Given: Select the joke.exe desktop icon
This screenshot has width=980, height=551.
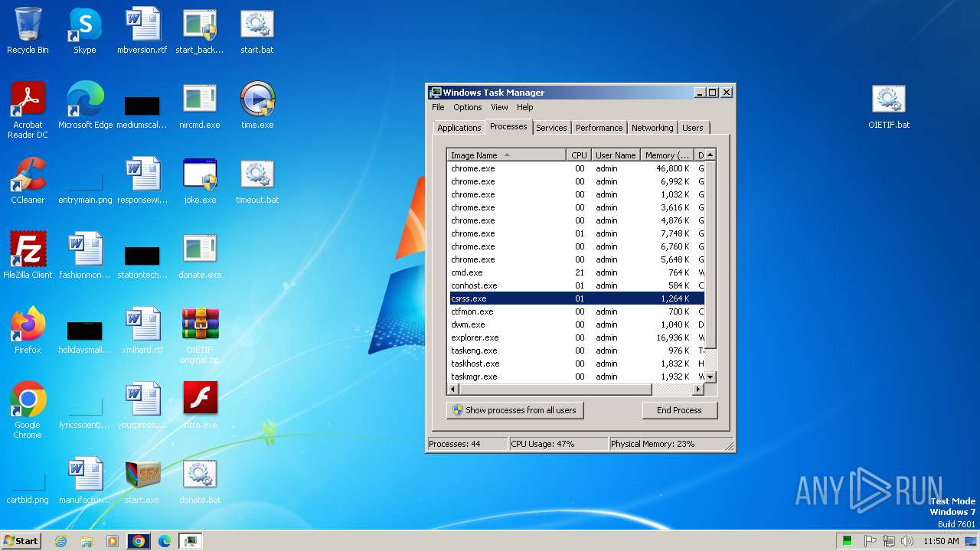Looking at the screenshot, I should pyautogui.click(x=200, y=181).
